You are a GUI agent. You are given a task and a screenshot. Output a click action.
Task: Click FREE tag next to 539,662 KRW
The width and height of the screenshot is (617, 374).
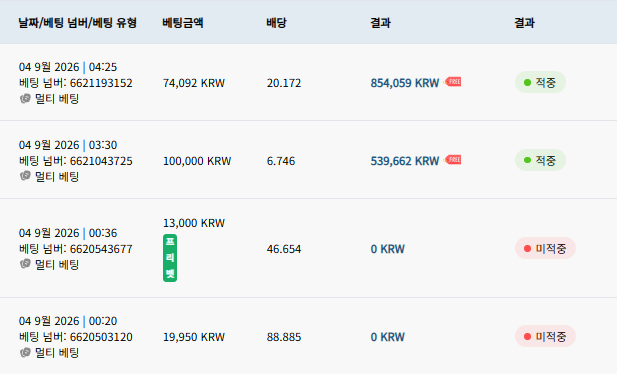(453, 160)
